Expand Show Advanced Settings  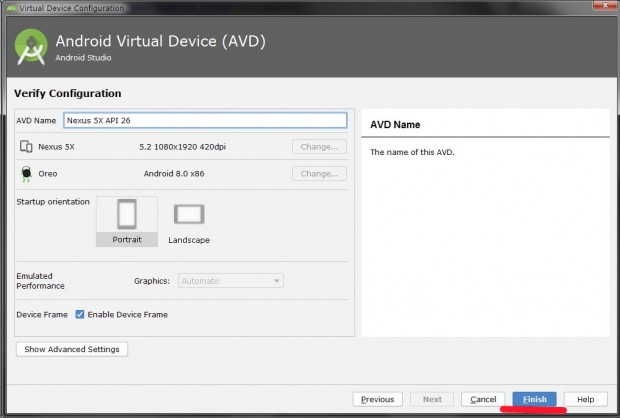72,349
